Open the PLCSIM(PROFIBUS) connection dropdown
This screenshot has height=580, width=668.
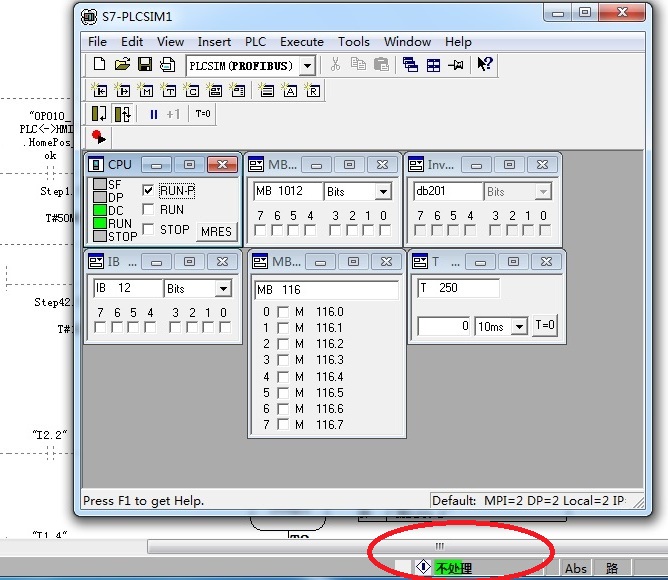pos(307,66)
